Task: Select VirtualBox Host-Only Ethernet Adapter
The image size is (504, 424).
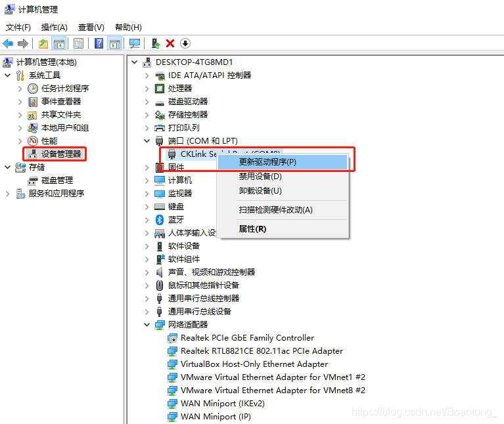Action: (254, 364)
